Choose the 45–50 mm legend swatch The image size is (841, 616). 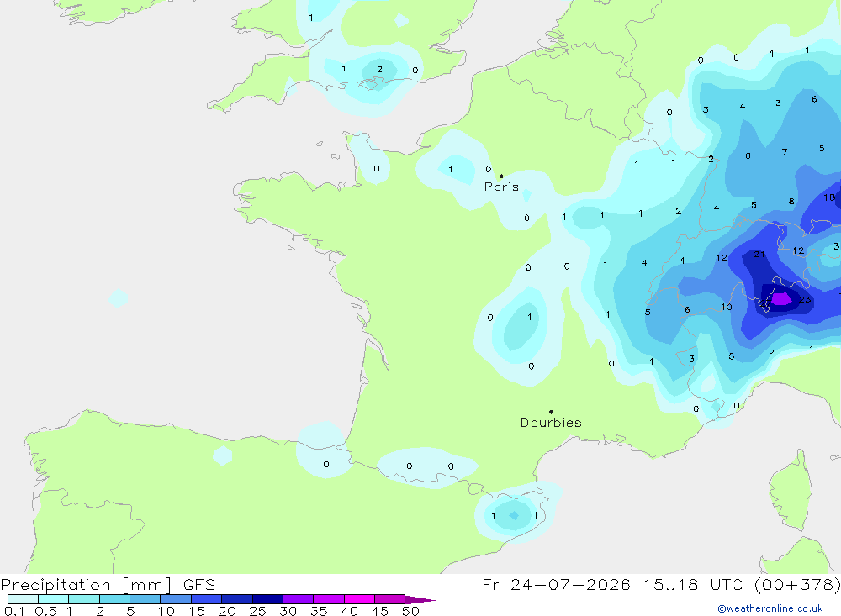click(x=389, y=599)
